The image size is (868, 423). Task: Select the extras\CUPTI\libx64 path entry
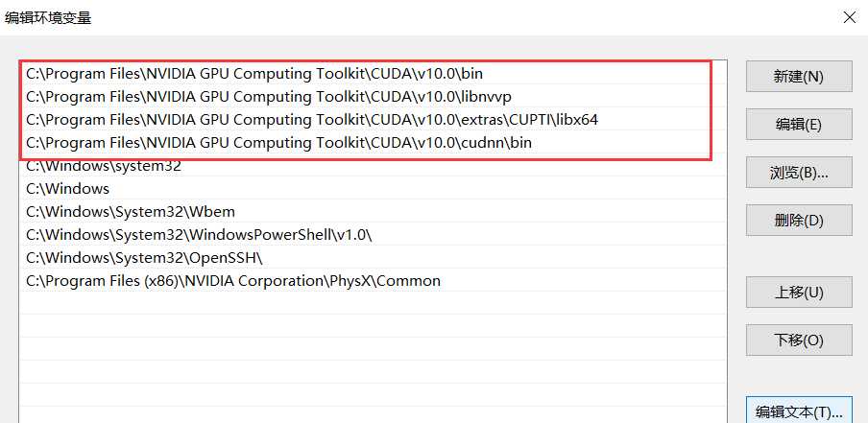coord(312,119)
